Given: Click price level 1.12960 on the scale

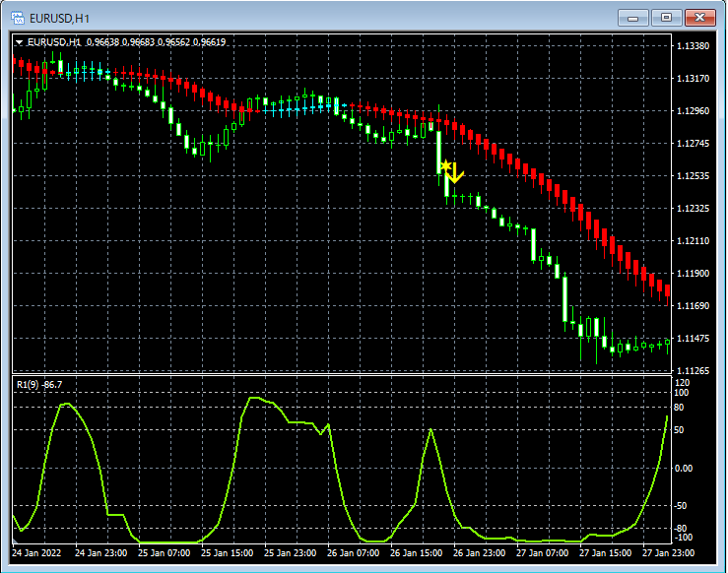Looking at the screenshot, I should coord(694,111).
